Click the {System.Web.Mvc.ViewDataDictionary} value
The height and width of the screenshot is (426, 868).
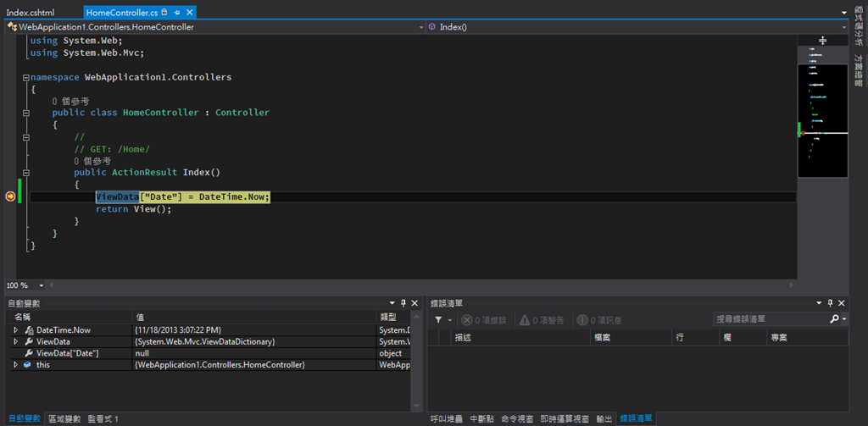tap(205, 342)
